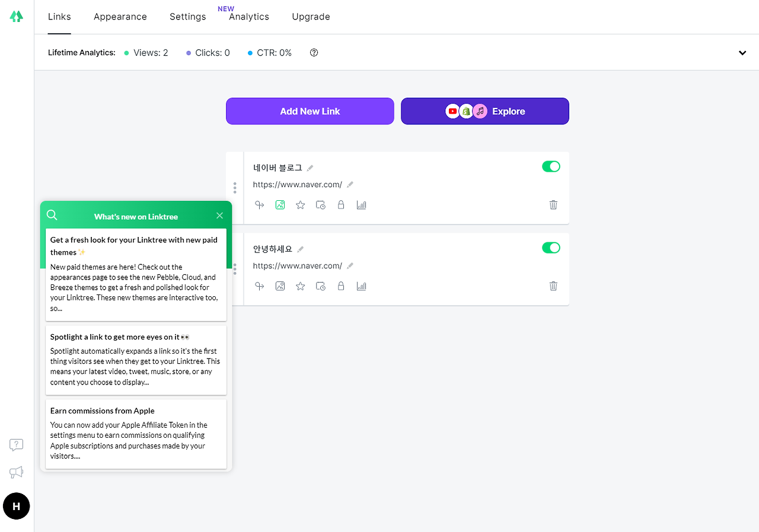Open the help chat bubble icon in sidebar

tap(17, 445)
